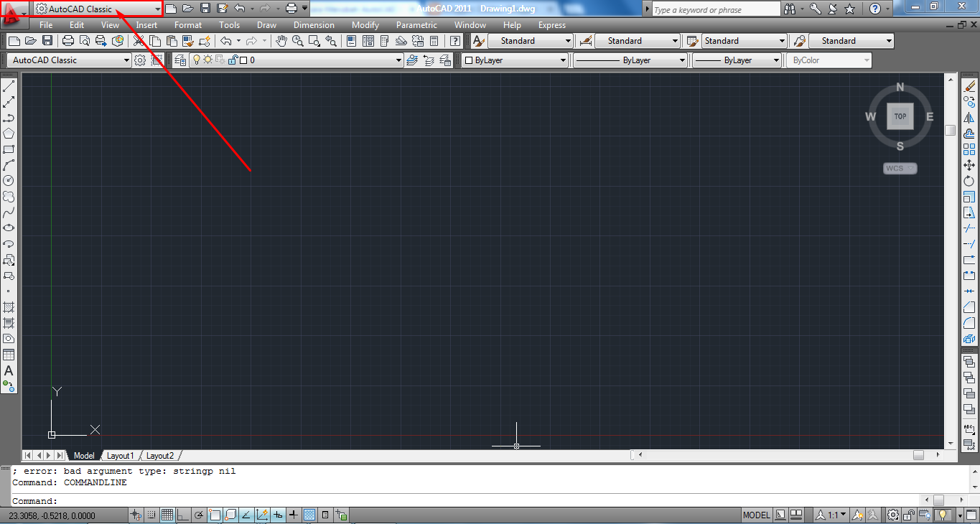Toggle Object Snap Tracking in status bar
This screenshot has height=524, width=980.
click(246, 515)
